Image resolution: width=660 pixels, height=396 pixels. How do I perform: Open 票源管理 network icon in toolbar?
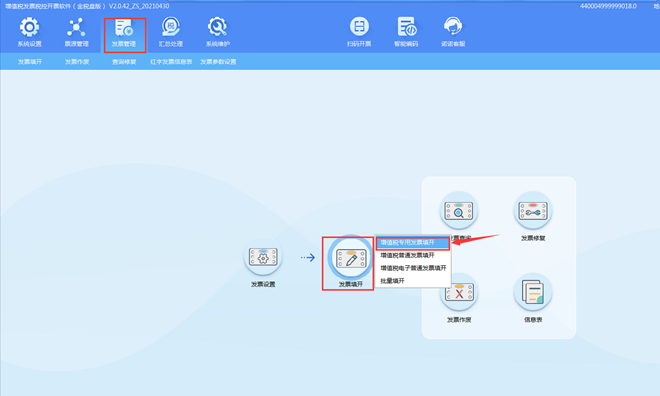pos(76,27)
